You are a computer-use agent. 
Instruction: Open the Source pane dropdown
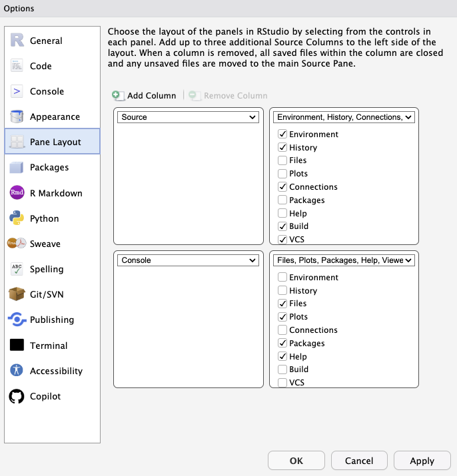tap(188, 117)
